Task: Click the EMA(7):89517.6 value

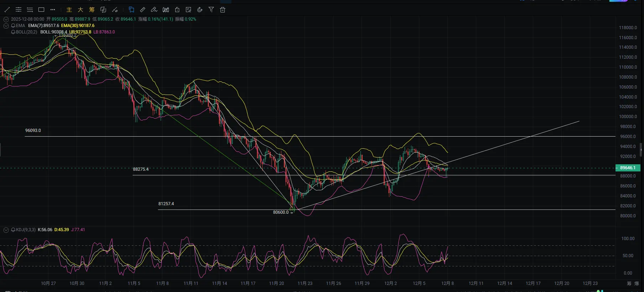Action: 44,26
